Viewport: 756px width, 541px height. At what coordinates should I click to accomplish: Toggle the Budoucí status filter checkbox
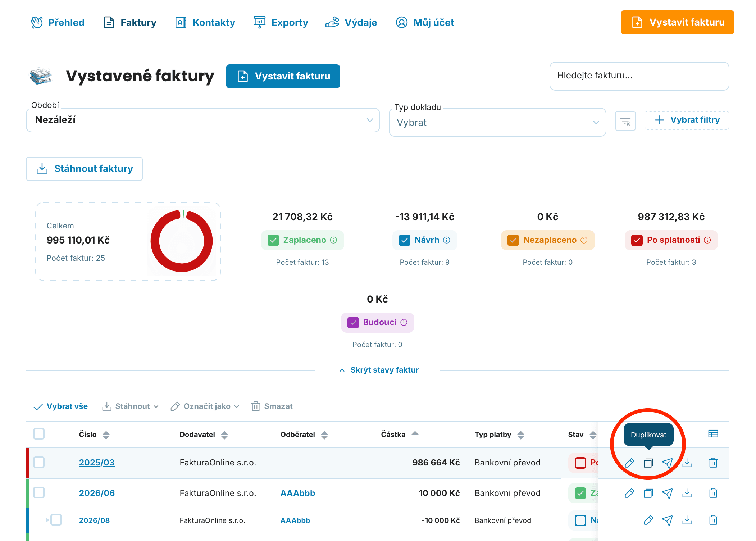(x=353, y=323)
